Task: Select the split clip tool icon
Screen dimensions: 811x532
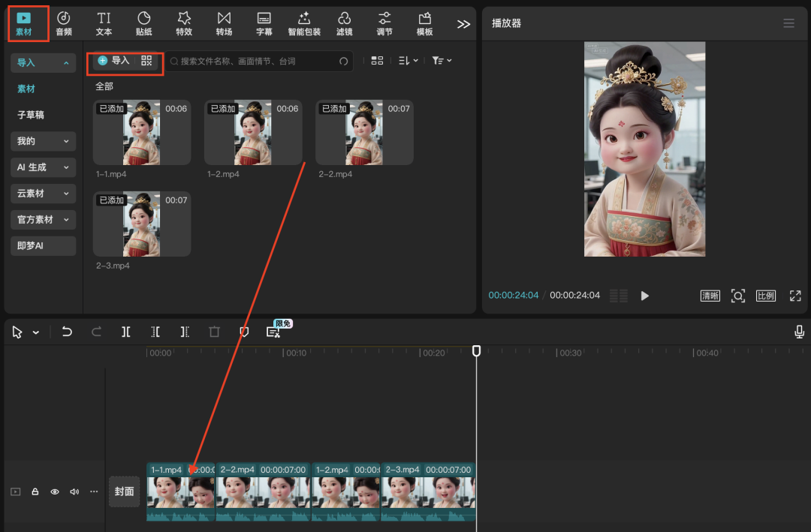Action: tap(126, 332)
